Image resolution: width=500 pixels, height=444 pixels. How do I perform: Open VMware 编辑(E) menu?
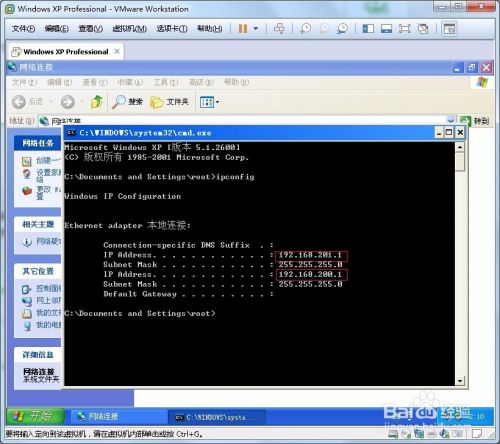[x=57, y=29]
